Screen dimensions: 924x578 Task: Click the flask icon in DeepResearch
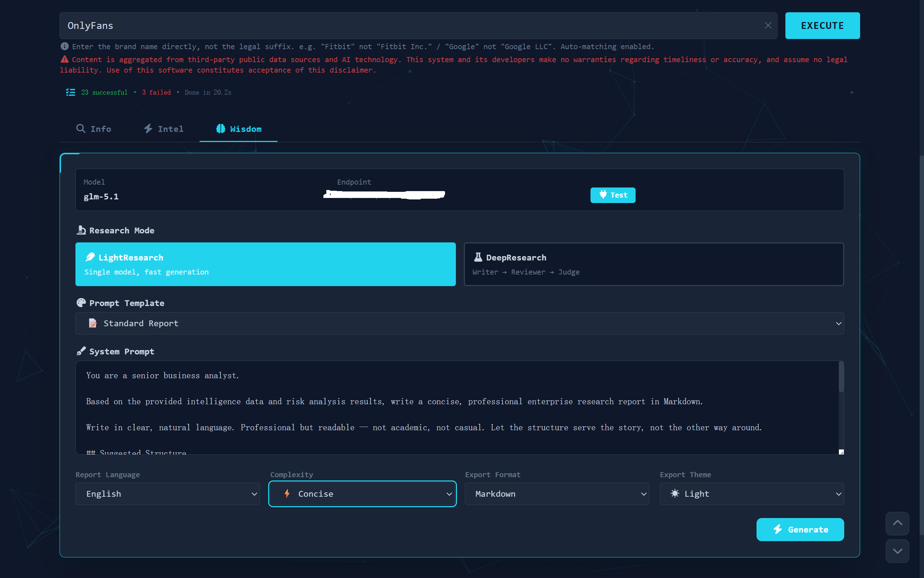[x=478, y=257]
